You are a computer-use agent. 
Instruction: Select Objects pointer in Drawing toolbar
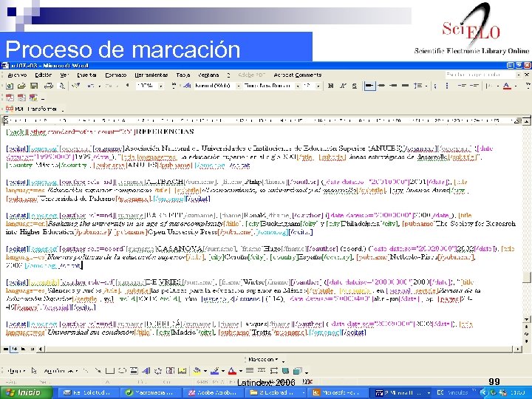(33, 371)
